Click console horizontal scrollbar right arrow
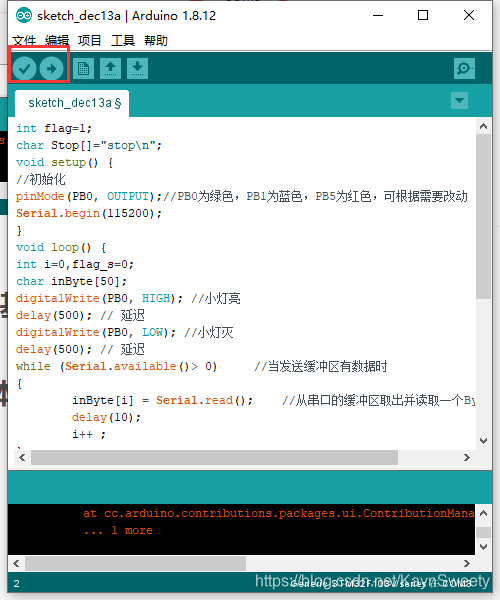 [x=467, y=563]
